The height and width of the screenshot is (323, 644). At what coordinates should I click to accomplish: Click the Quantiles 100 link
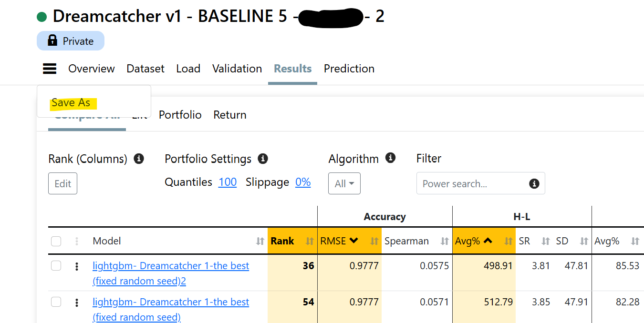tap(228, 182)
